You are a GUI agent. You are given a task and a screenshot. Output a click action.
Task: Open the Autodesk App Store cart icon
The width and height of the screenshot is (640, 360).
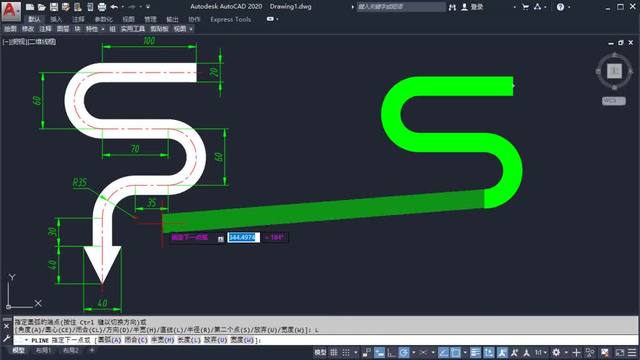525,7
